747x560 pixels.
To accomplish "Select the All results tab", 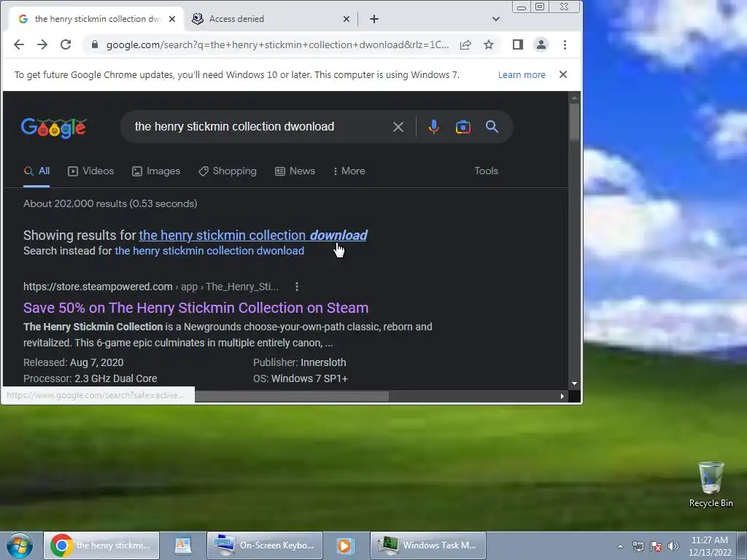I will [36, 171].
